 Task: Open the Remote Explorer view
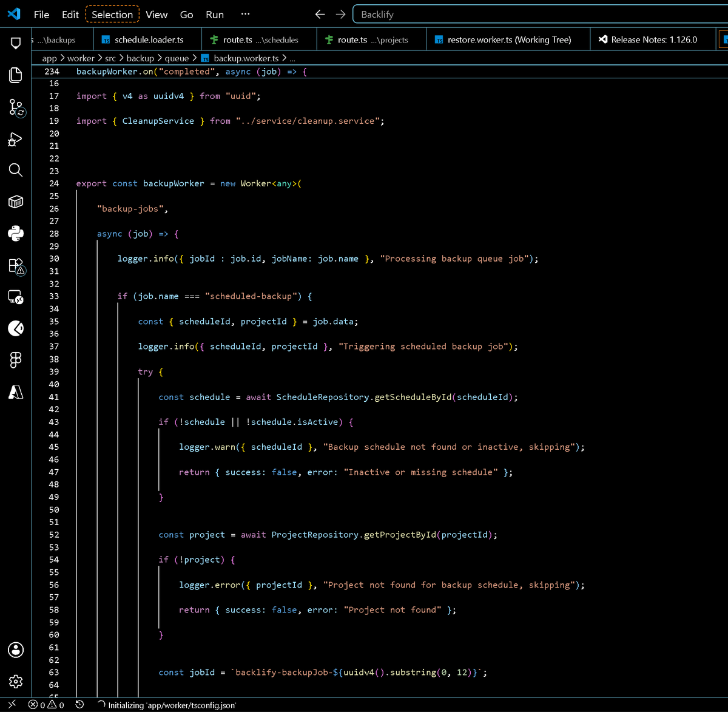[x=16, y=297]
